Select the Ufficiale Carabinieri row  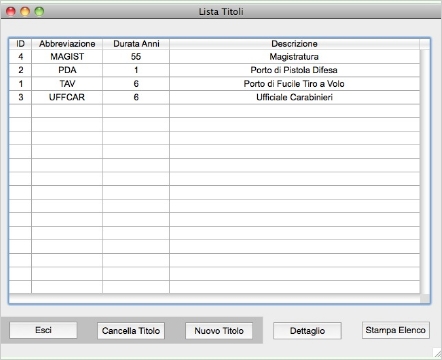click(x=214, y=97)
